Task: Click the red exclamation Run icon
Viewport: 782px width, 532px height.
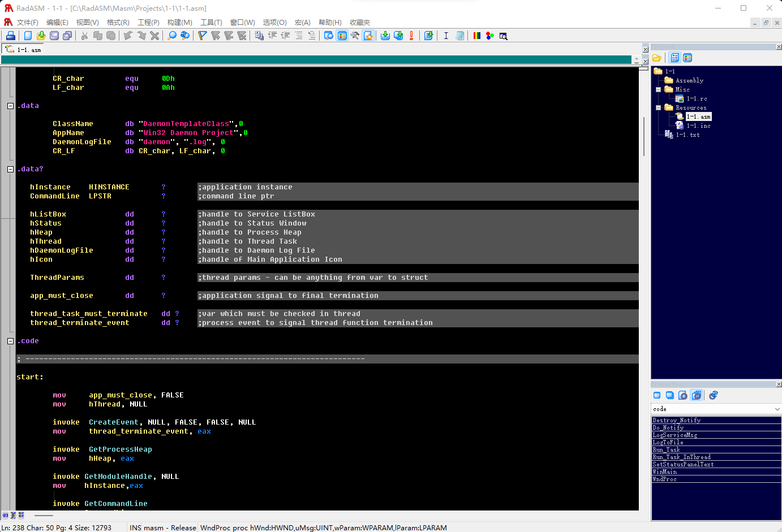Action: pyautogui.click(x=411, y=36)
